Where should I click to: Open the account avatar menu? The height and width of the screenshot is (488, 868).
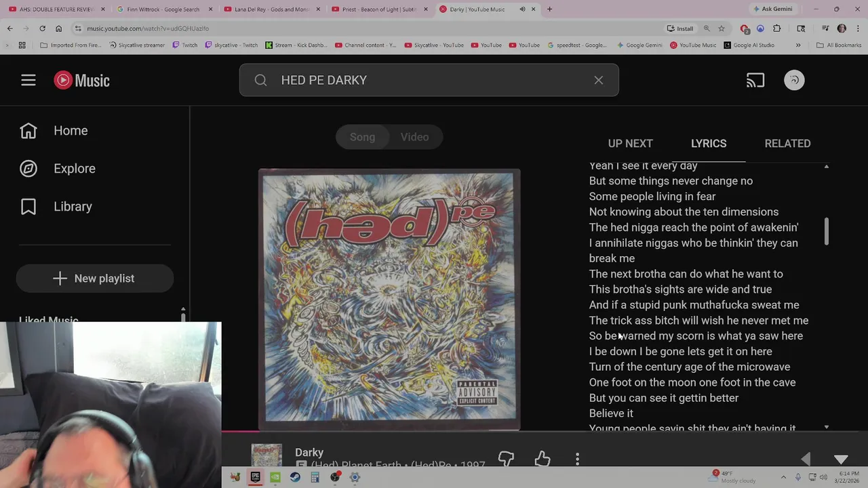click(x=794, y=80)
